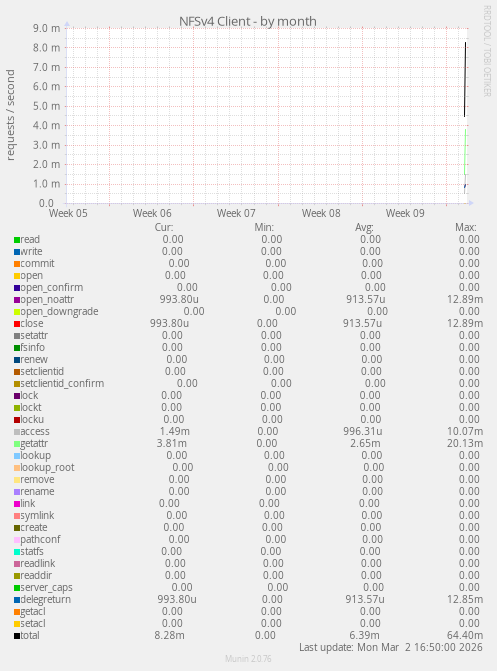Click the graph title NFSv4 Client - by month
The height and width of the screenshot is (671, 497).
tap(247, 21)
